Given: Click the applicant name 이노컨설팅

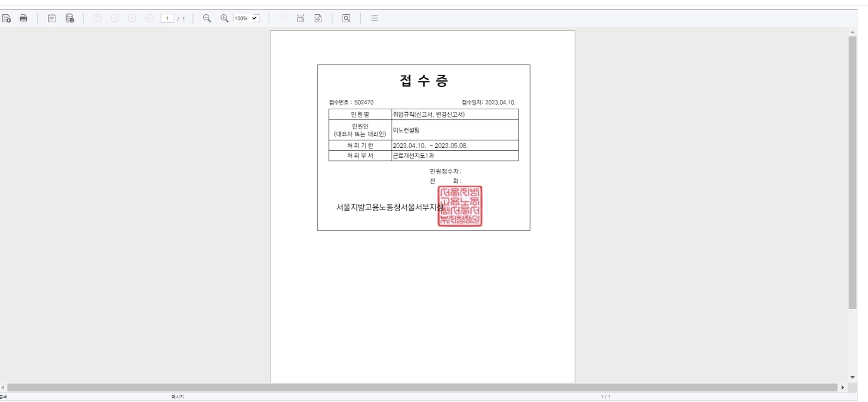Looking at the screenshot, I should [406, 130].
